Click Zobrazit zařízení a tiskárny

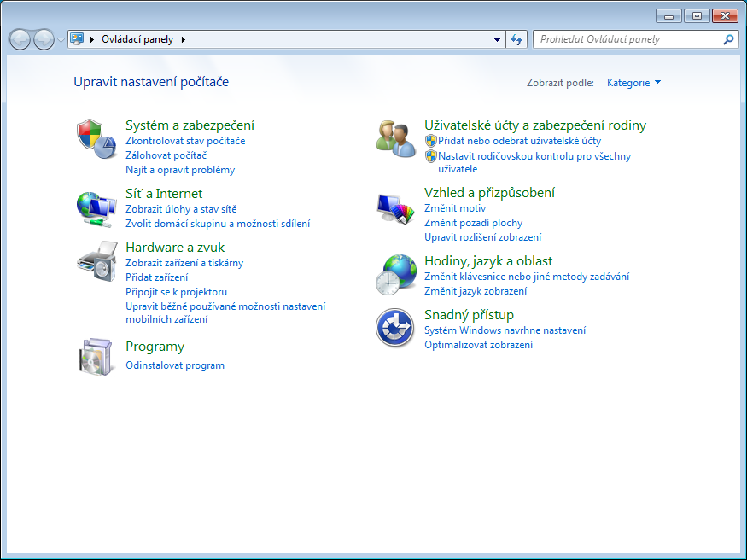pyautogui.click(x=184, y=263)
